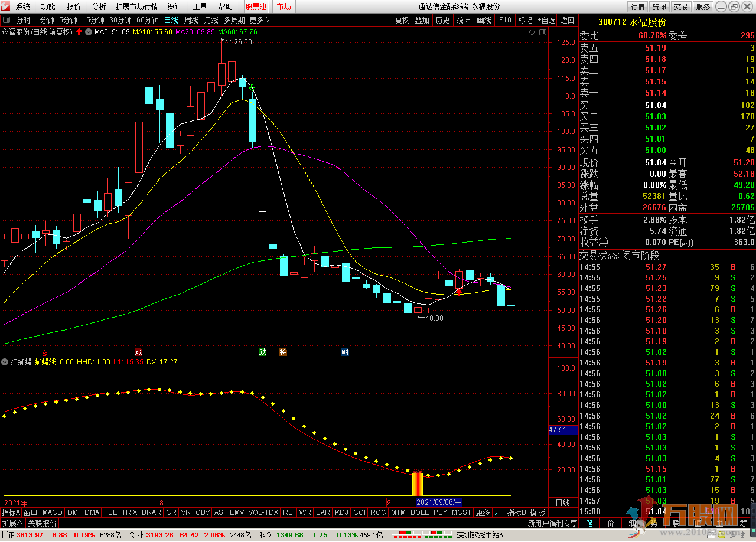Screen dimensions: 756x542
Task: Click the arrow after 更多 indicator tabs
Action: pyautogui.click(x=497, y=512)
